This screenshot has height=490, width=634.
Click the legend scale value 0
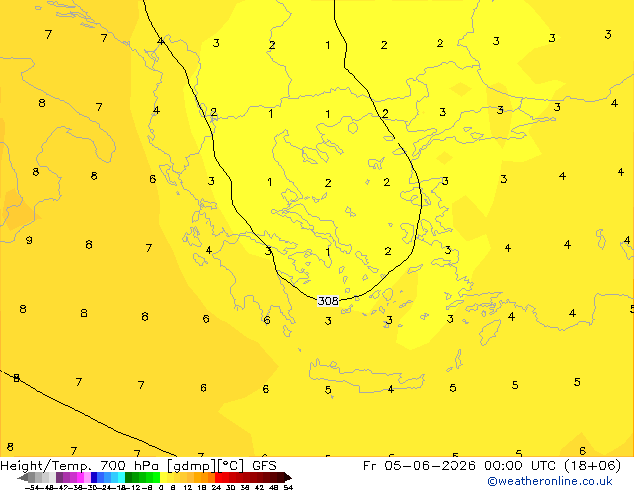[161, 487]
